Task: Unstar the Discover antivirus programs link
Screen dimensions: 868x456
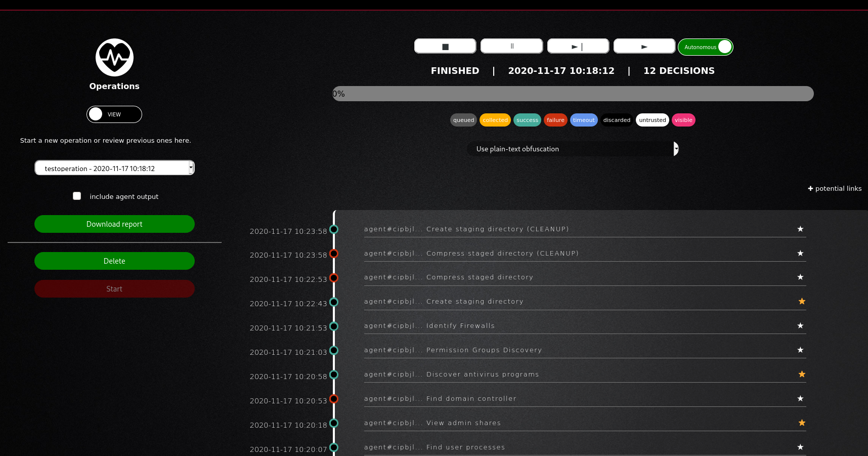Action: (x=802, y=375)
